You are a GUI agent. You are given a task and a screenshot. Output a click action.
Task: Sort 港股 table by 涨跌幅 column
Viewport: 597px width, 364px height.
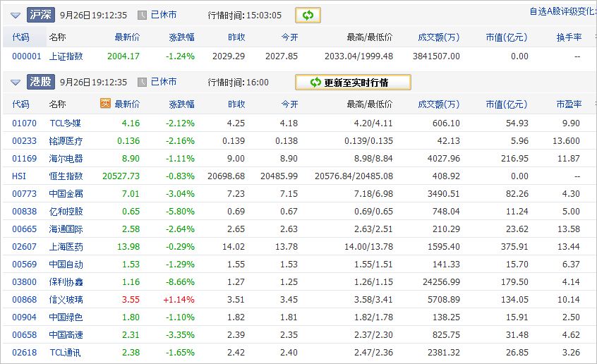tap(181, 104)
